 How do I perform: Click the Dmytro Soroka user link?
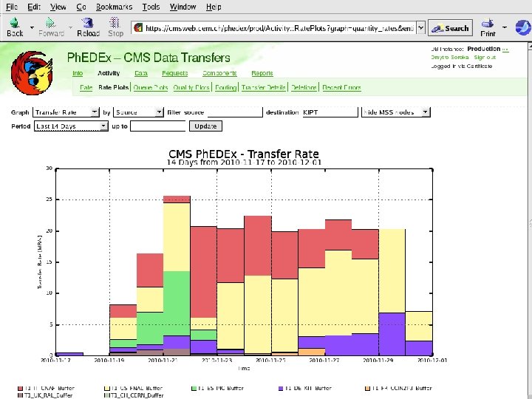tap(450, 58)
